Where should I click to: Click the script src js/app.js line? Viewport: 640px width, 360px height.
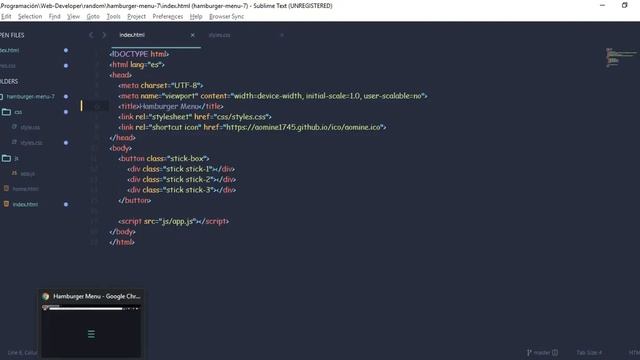pos(174,221)
